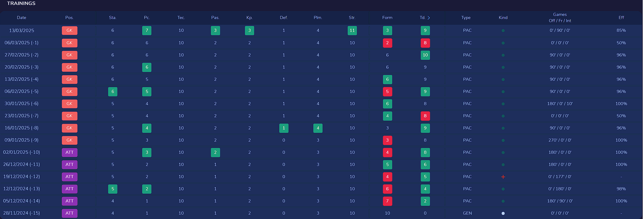
Task: Click the date 19/12/2024 (-12)
Action: [22, 177]
